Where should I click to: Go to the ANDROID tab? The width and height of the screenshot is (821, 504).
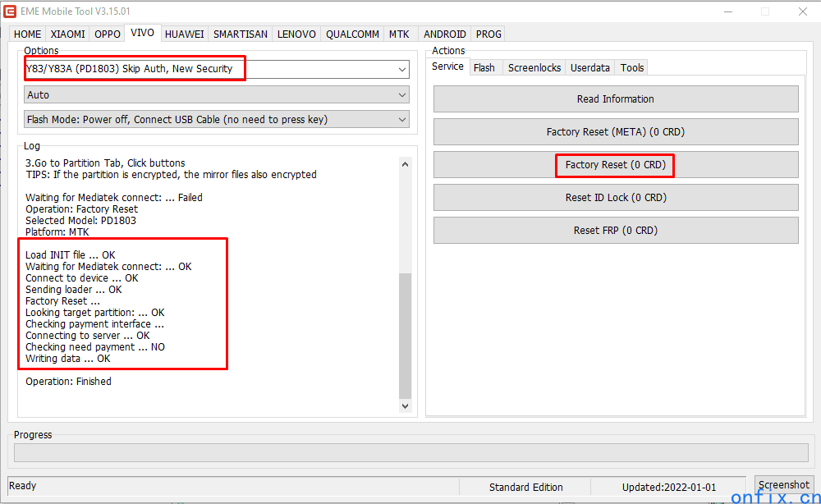click(445, 34)
